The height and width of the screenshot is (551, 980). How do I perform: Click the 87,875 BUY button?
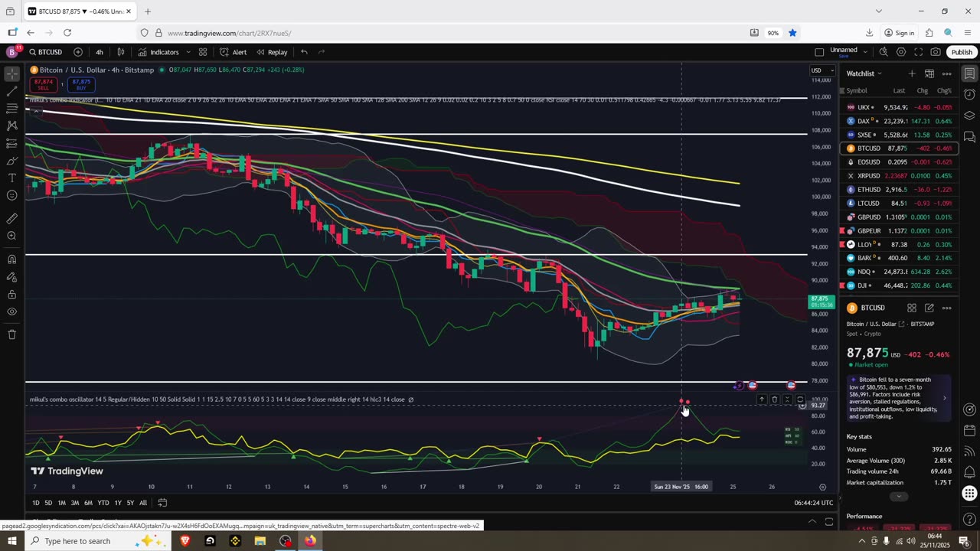81,84
